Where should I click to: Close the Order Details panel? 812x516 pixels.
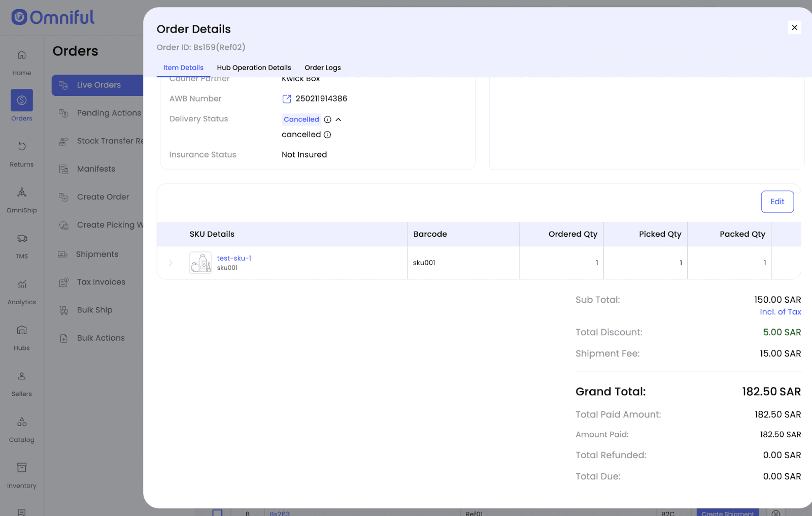tap(794, 27)
